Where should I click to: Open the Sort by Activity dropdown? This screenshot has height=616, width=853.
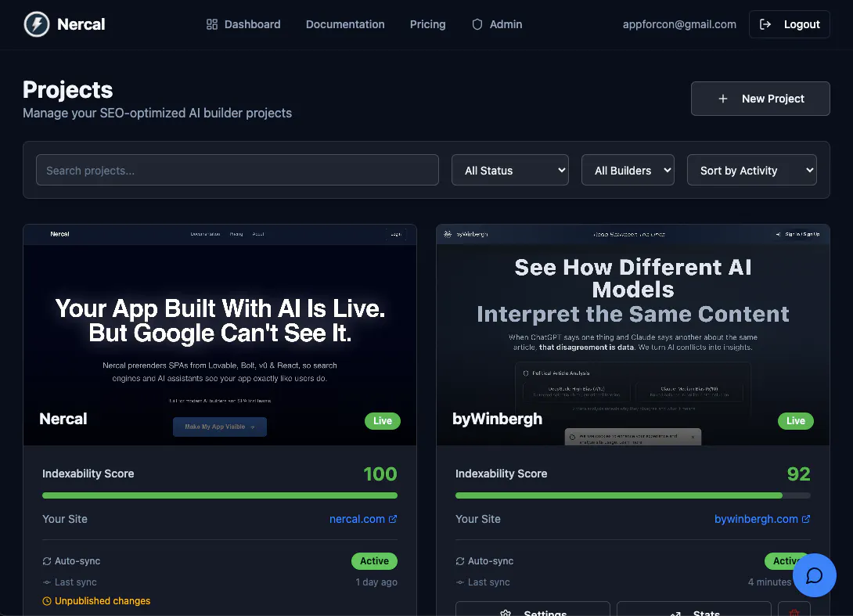pyautogui.click(x=752, y=171)
